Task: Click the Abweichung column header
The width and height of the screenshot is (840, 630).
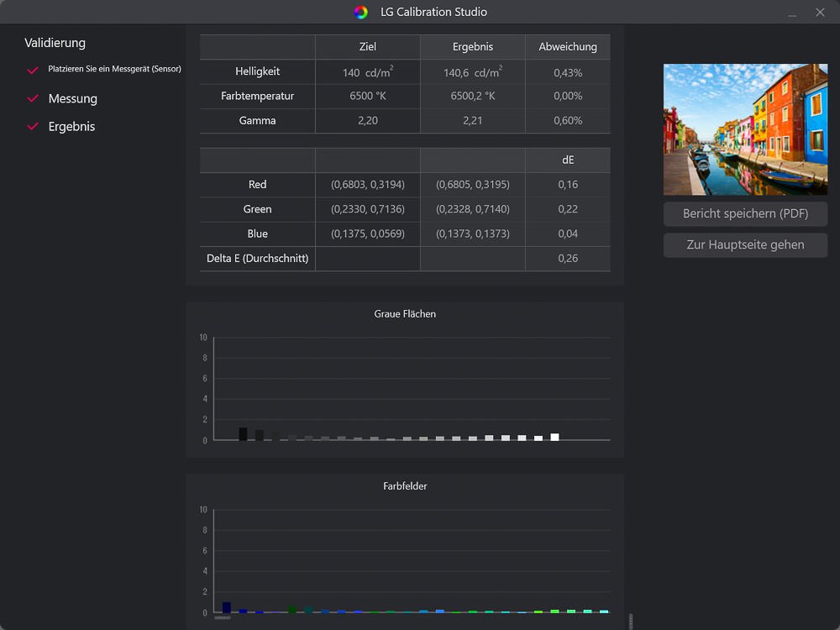Action: [x=568, y=47]
